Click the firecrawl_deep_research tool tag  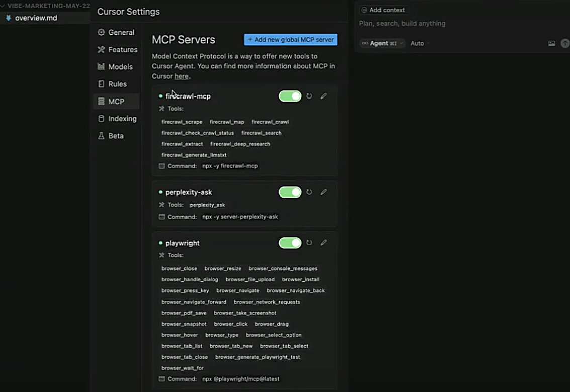click(x=240, y=144)
